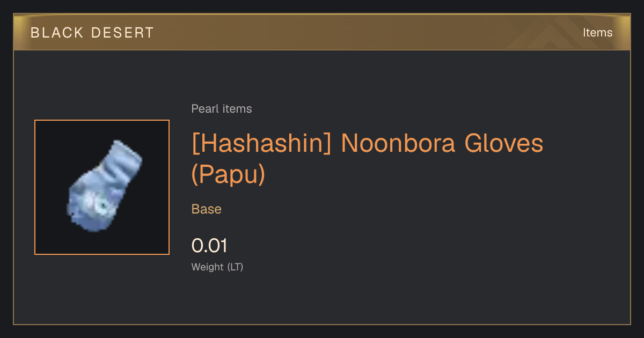Click the (LT) unit text

click(235, 267)
